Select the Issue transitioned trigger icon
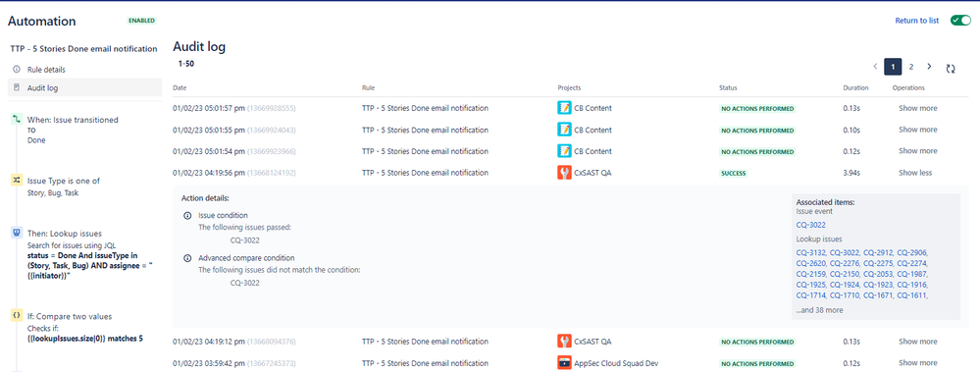The height and width of the screenshot is (372, 980). coord(17,119)
